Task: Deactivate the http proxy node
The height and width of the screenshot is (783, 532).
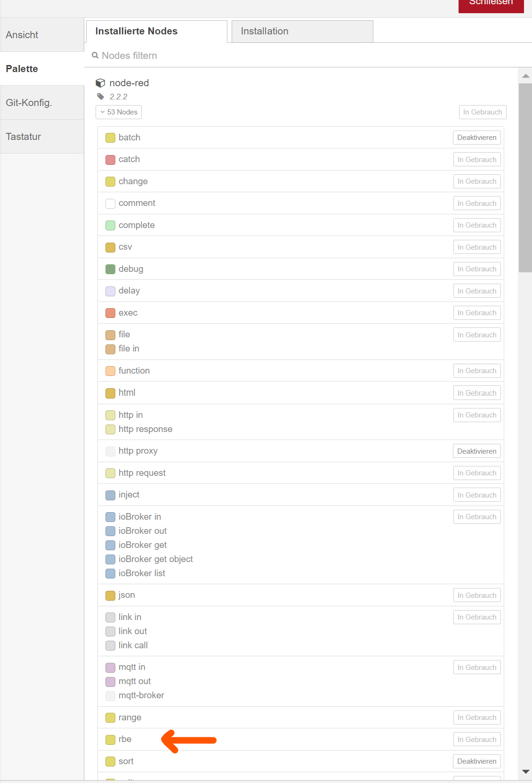Action: tap(476, 451)
